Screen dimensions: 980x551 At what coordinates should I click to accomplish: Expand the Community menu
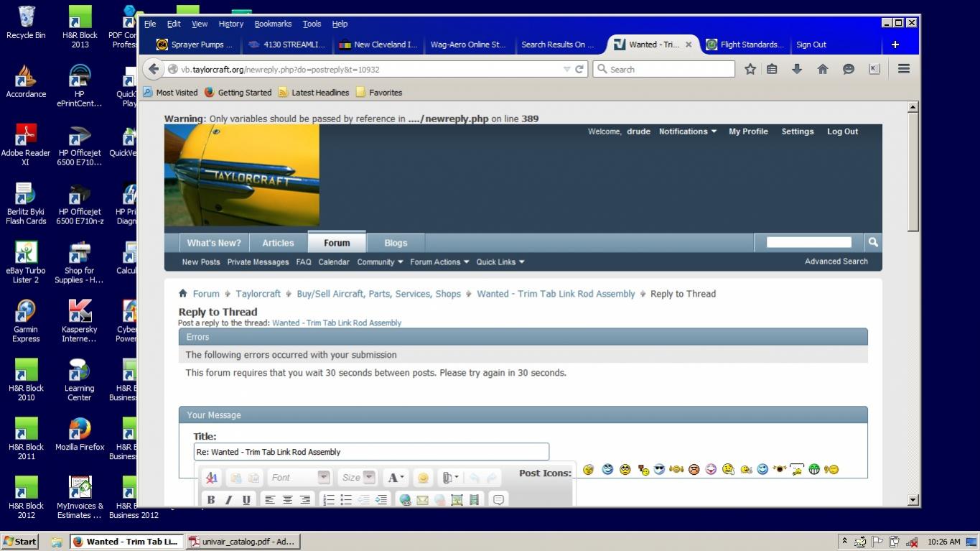tap(380, 262)
